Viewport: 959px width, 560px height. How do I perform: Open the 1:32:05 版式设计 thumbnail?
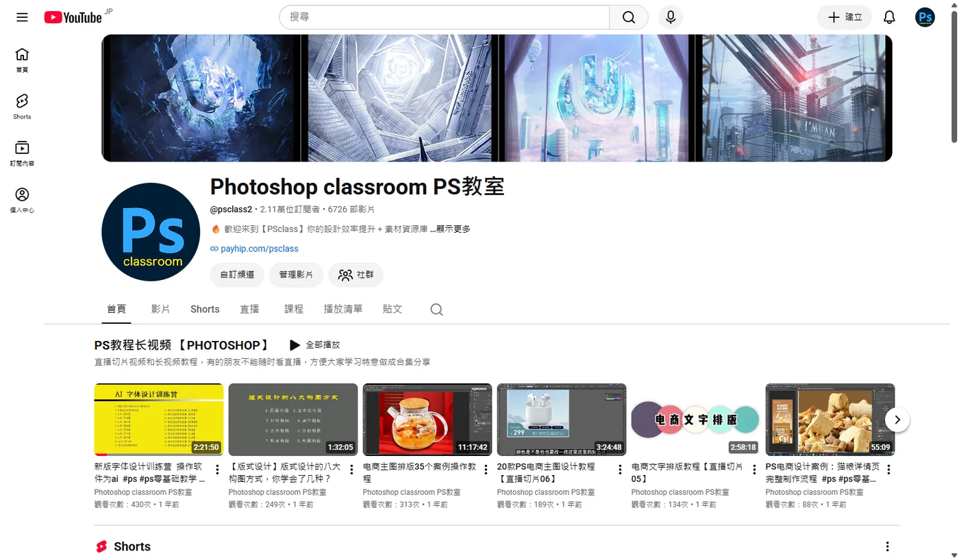tap(293, 420)
